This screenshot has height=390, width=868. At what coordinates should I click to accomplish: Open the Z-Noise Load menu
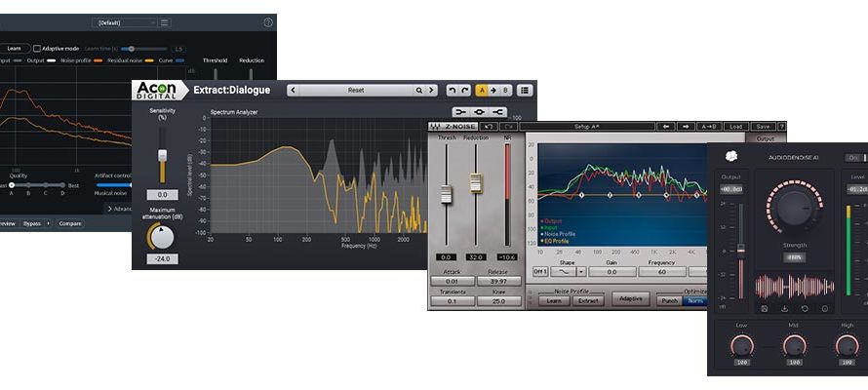(736, 127)
